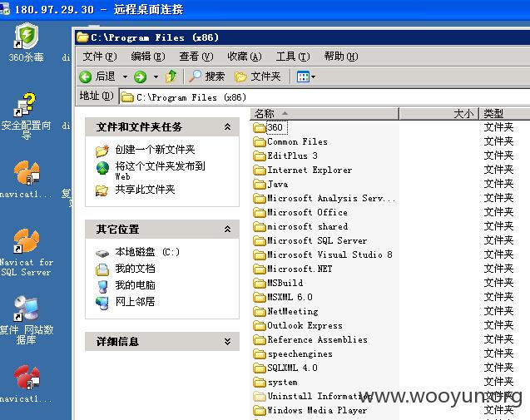Select the system folder name
Viewport: 530px width, 420px height.
(283, 382)
